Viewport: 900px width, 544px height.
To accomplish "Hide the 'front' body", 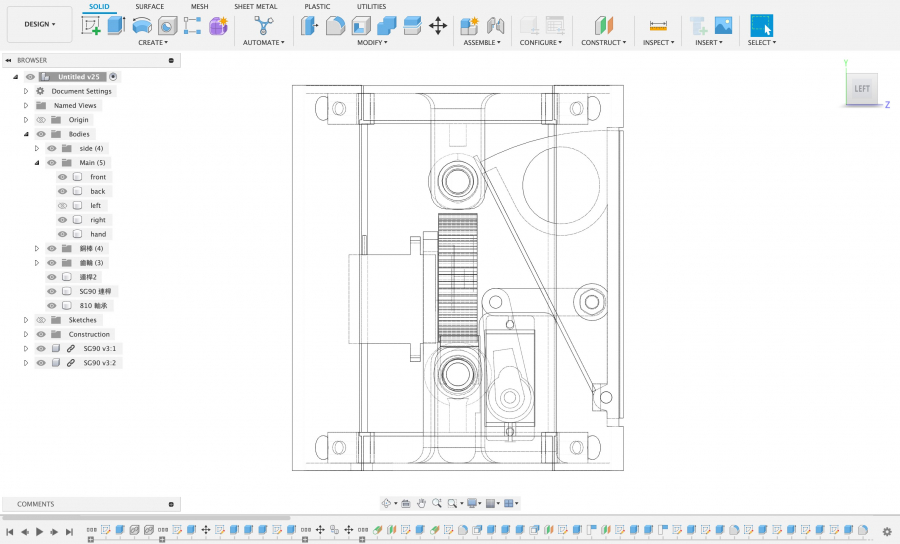I will [62, 177].
